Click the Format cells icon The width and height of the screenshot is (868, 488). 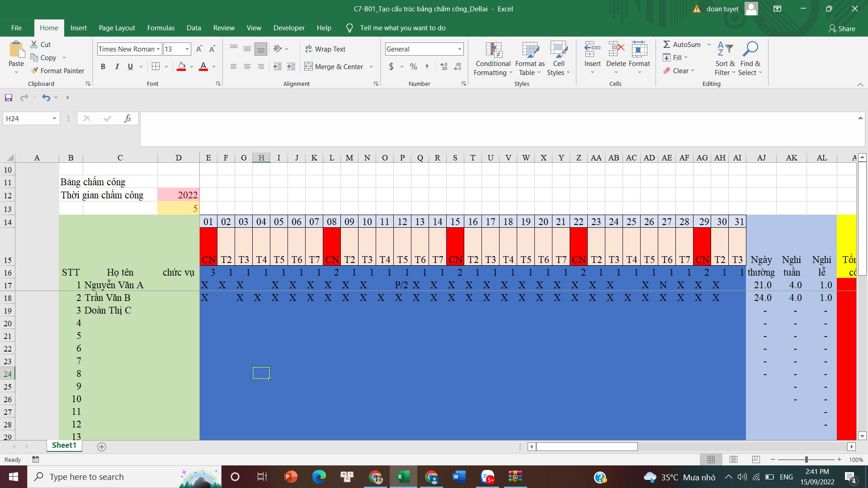[639, 49]
